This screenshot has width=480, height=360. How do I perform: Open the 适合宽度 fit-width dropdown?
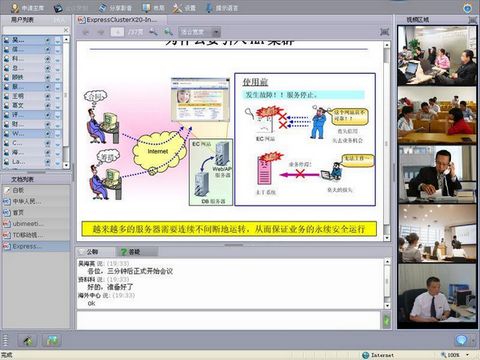200,32
